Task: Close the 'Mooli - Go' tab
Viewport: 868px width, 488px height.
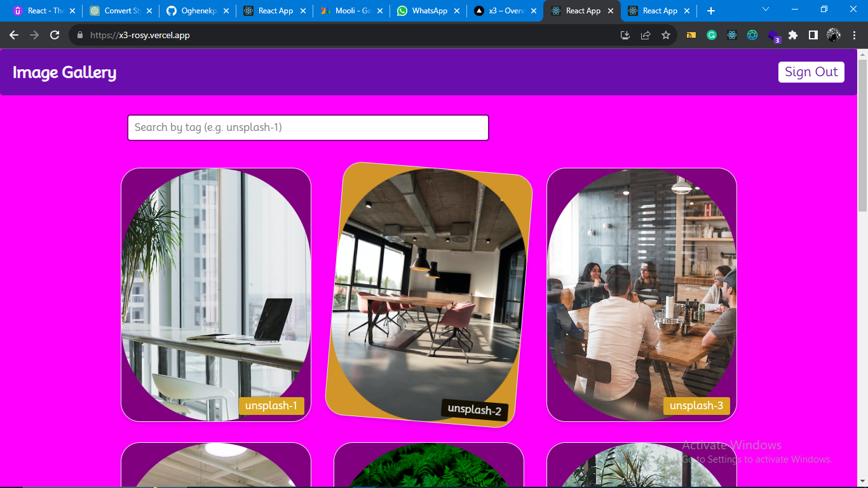Action: click(379, 11)
